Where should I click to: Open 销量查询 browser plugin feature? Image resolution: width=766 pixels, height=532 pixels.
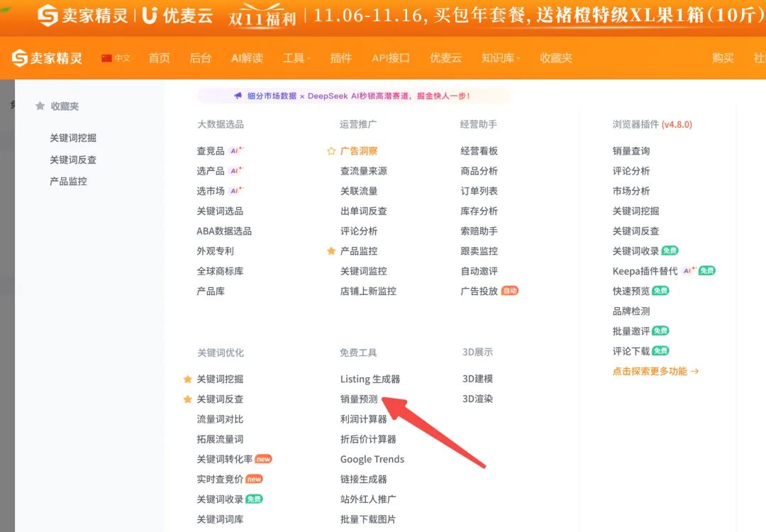coord(631,151)
